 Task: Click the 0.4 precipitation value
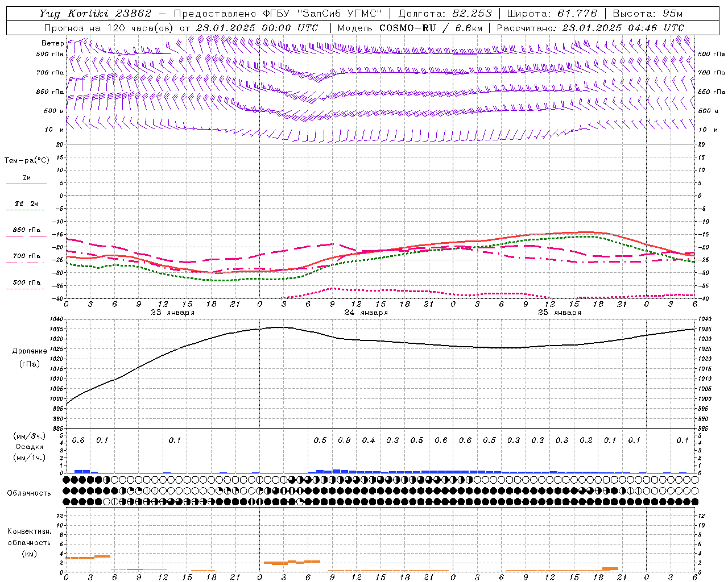tap(369, 440)
